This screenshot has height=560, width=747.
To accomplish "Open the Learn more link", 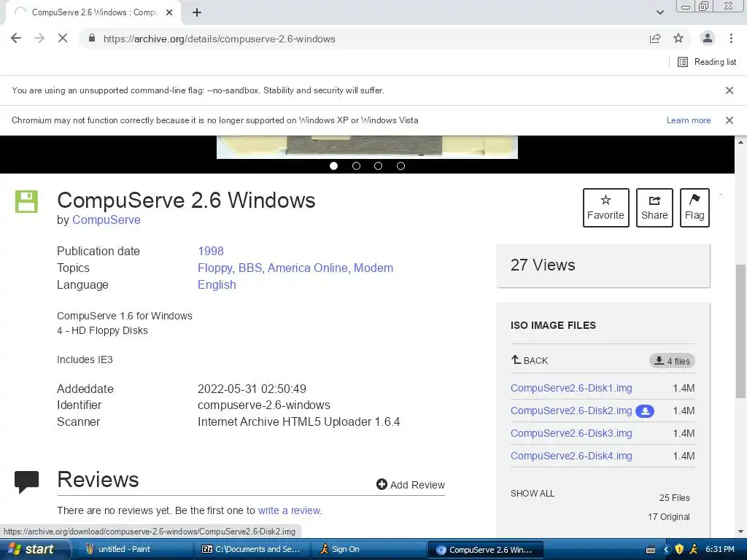I will [x=689, y=120].
